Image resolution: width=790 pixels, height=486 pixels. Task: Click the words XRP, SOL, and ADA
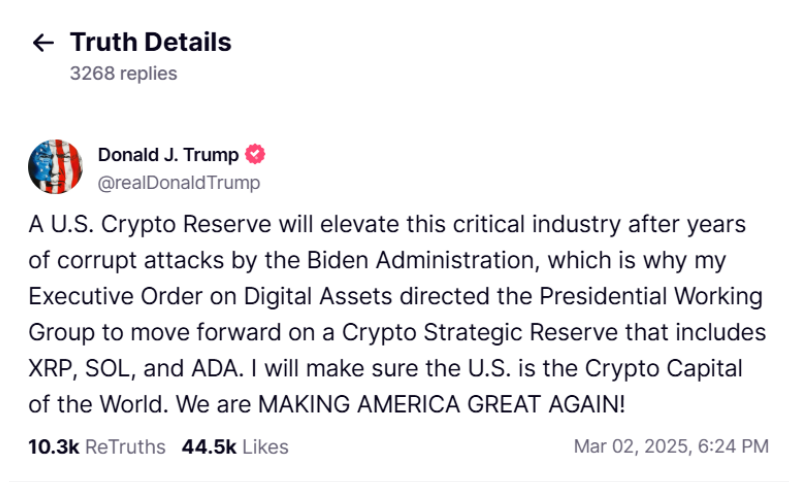click(133, 368)
